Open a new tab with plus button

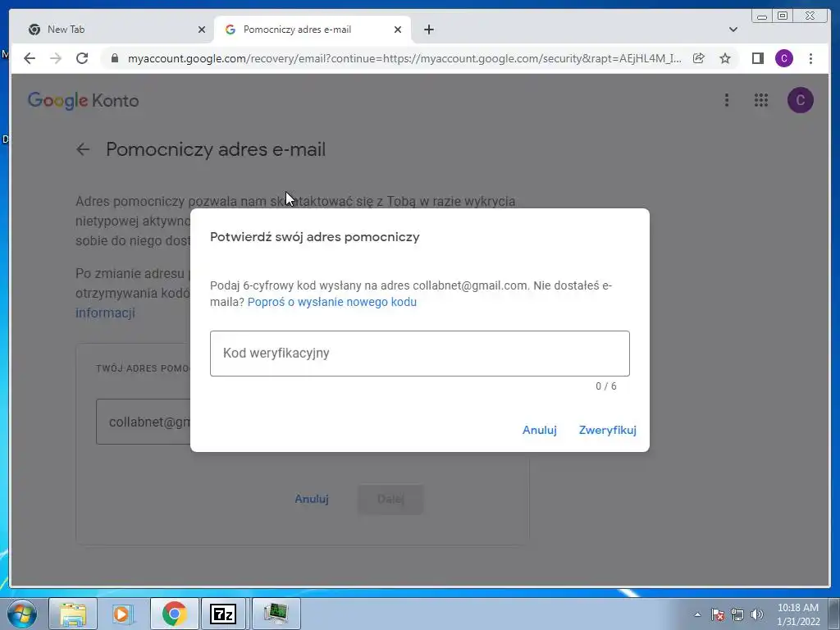click(428, 30)
